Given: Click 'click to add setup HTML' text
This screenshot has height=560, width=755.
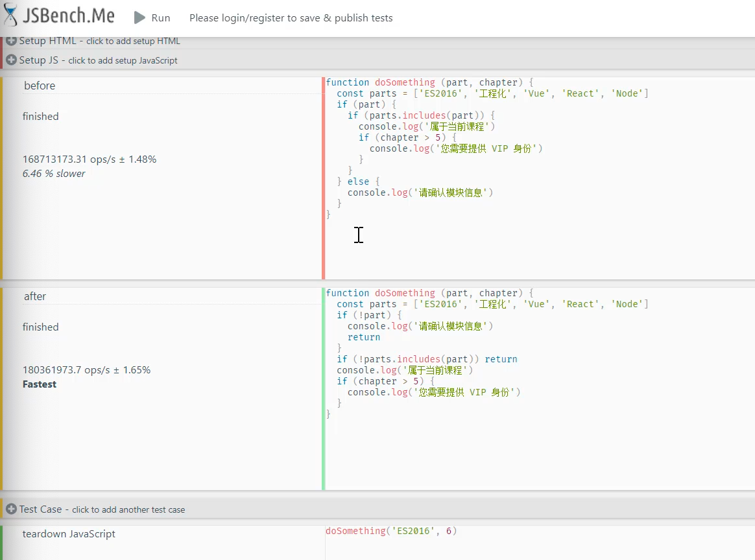Looking at the screenshot, I should click(134, 41).
